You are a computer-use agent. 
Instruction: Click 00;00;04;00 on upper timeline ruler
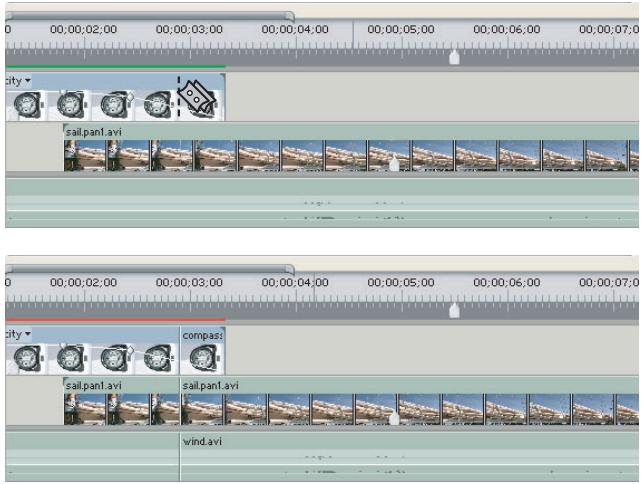tap(295, 29)
